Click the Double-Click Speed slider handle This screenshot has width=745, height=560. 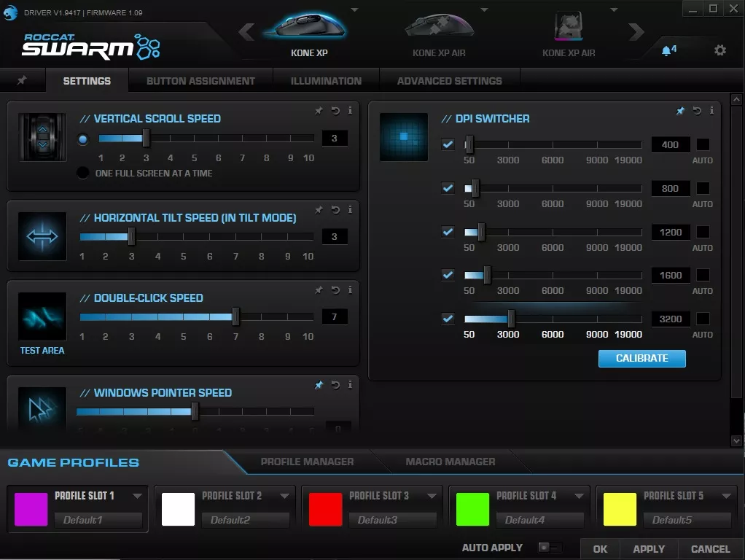coord(235,316)
